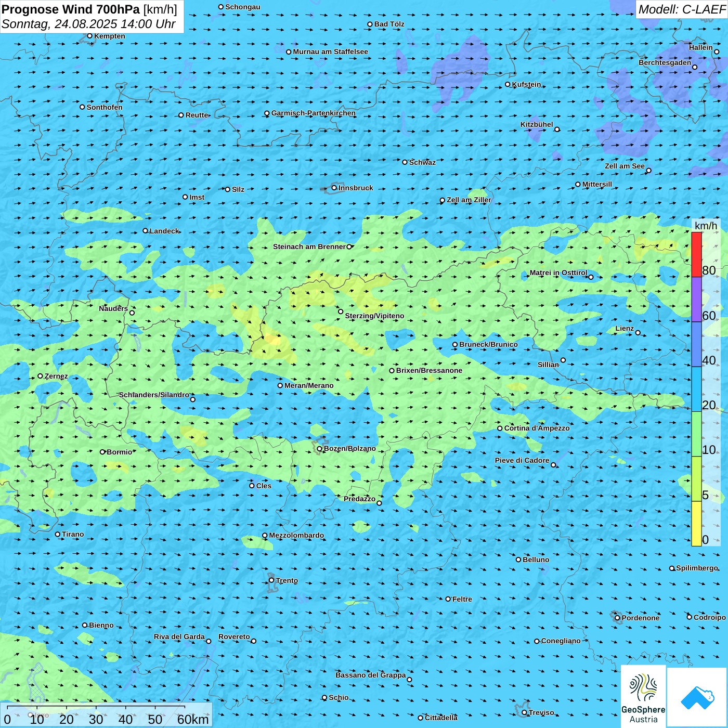
Task: Click the Zell am Ziller label
Action: (469, 200)
